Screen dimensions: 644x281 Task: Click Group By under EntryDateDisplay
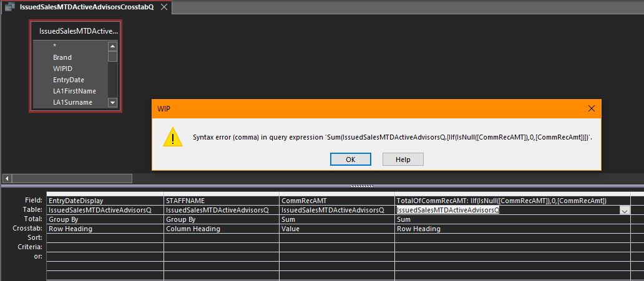(x=105, y=219)
